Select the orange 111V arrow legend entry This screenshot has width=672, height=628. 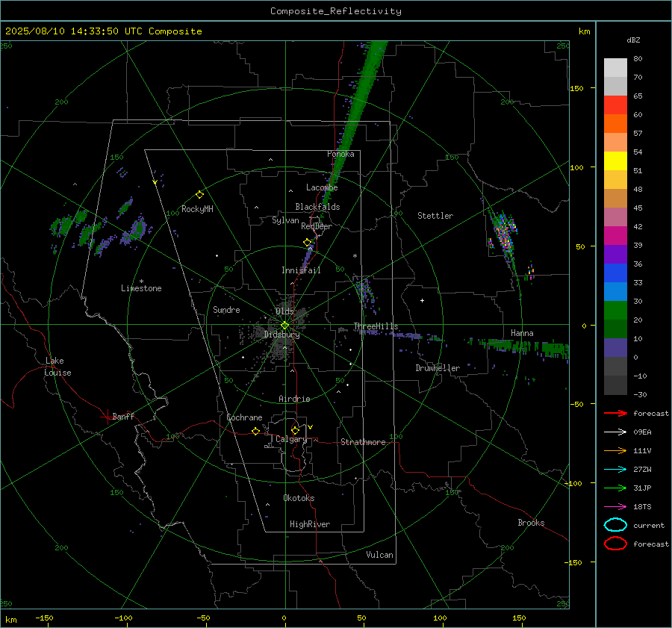(615, 450)
